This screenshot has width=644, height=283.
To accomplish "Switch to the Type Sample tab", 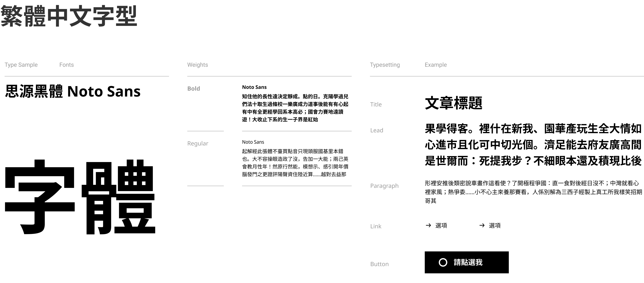I will [21, 64].
